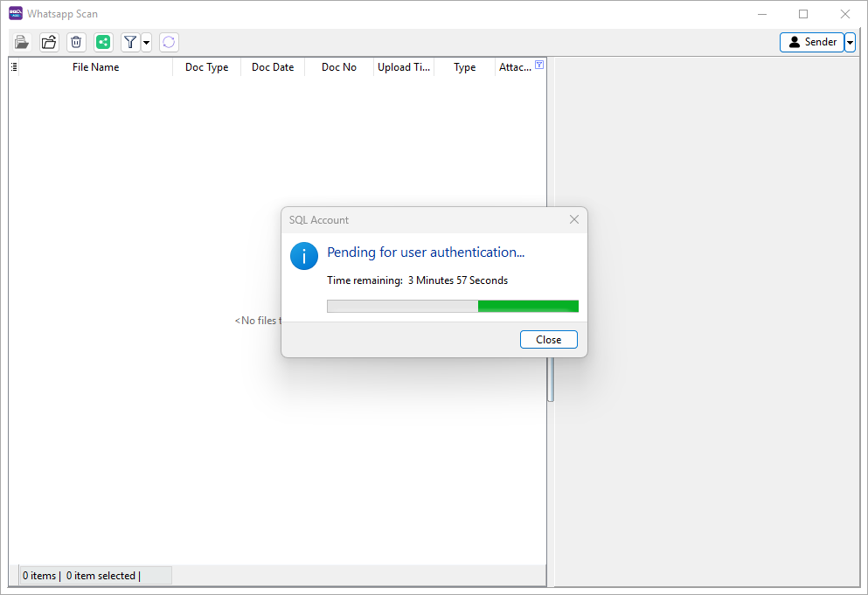The height and width of the screenshot is (595, 868).
Task: Click the funnel filter icon
Action: coord(130,42)
